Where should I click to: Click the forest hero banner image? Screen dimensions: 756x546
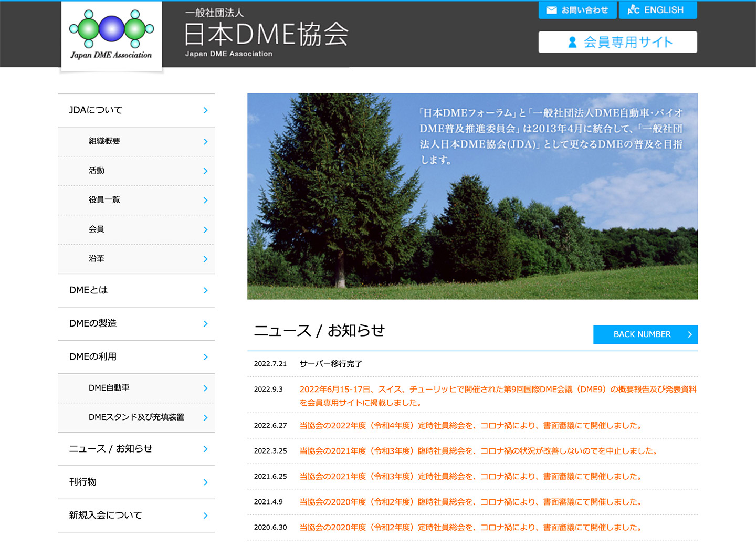coord(472,196)
